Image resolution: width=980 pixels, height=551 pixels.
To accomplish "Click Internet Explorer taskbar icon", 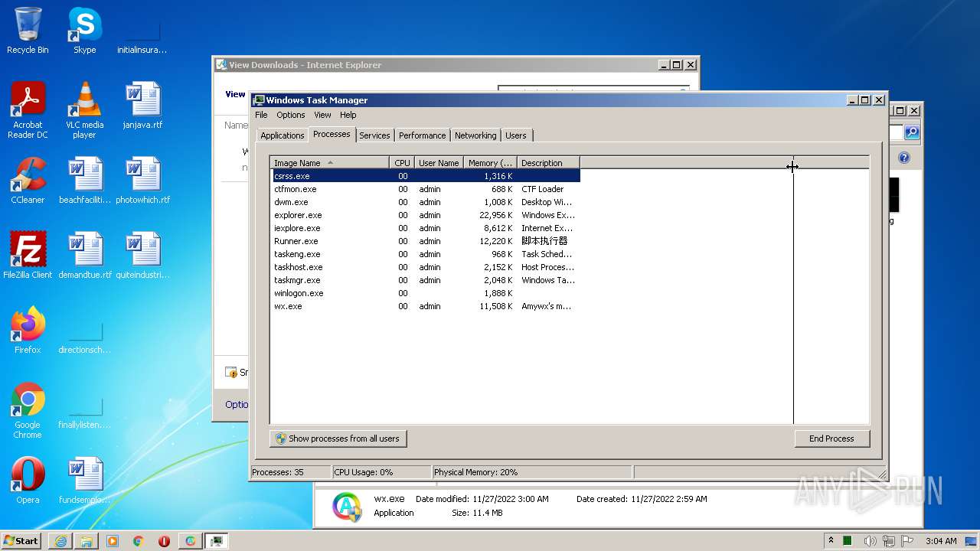I will tap(60, 541).
